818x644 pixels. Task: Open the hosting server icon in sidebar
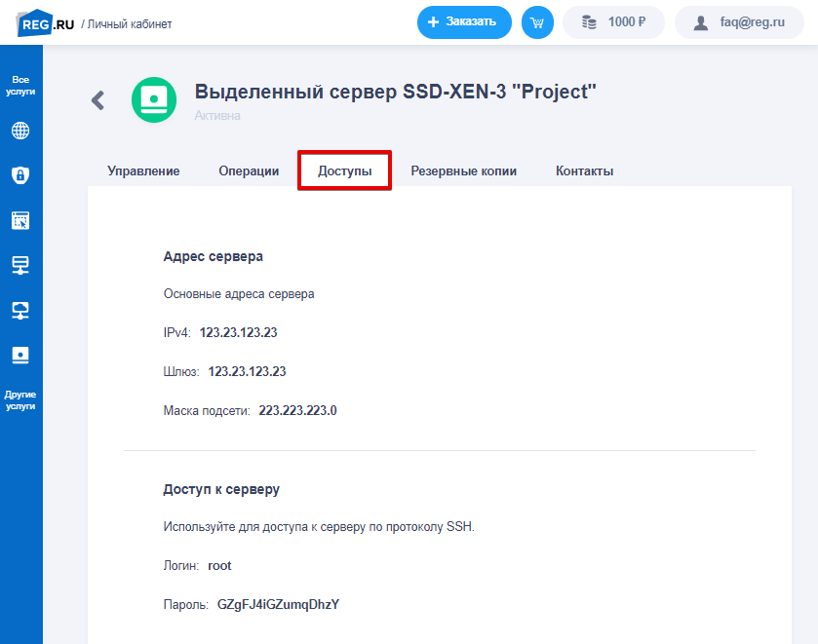(x=20, y=265)
